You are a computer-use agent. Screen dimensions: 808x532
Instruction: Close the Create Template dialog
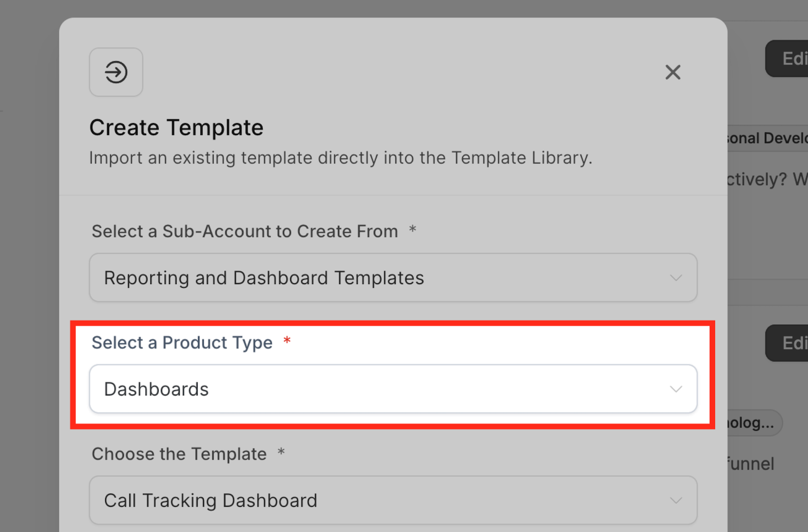click(x=672, y=72)
